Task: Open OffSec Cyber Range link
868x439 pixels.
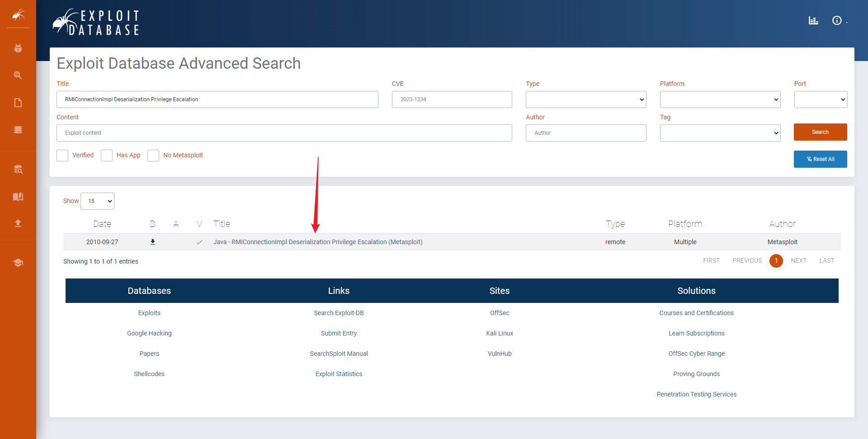Action: click(696, 354)
